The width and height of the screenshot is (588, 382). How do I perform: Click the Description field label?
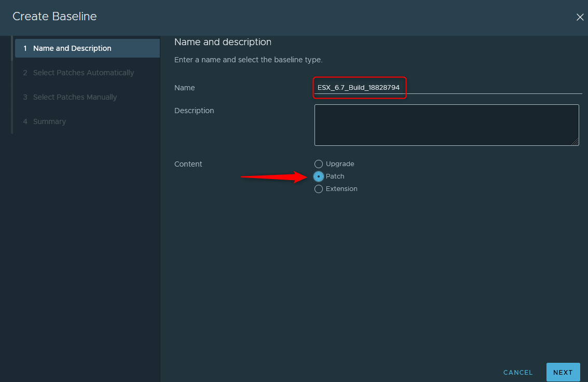point(194,111)
